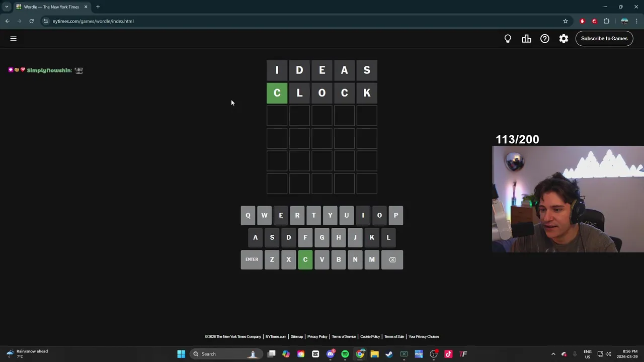Click the F key on the keyboard
The height and width of the screenshot is (362, 644).
(305, 237)
